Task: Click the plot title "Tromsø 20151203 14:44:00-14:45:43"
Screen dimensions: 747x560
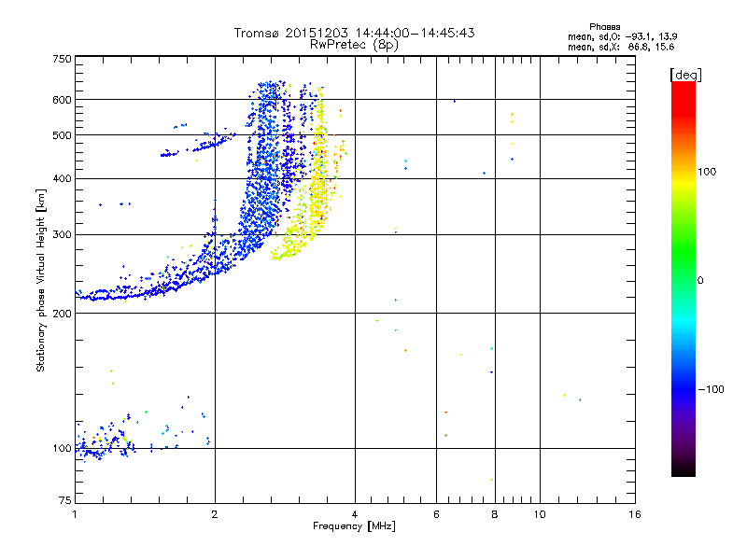Action: click(354, 33)
